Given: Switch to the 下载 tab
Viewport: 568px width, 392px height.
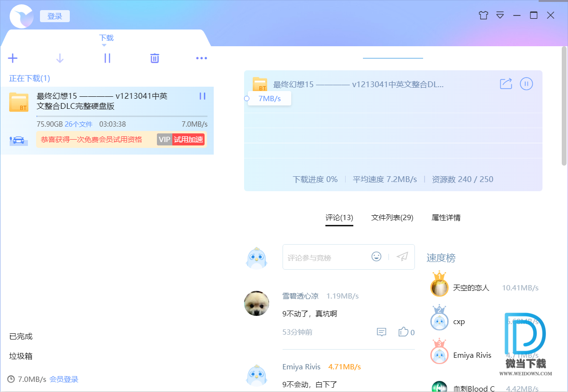Looking at the screenshot, I should tap(106, 38).
